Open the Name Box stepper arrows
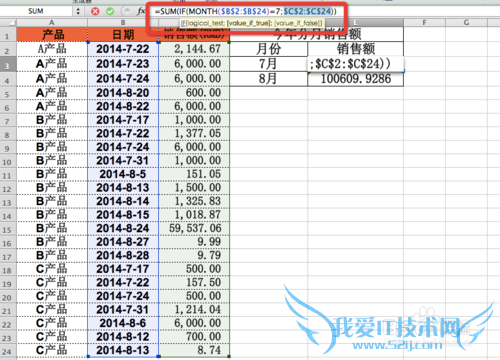 pos(78,11)
